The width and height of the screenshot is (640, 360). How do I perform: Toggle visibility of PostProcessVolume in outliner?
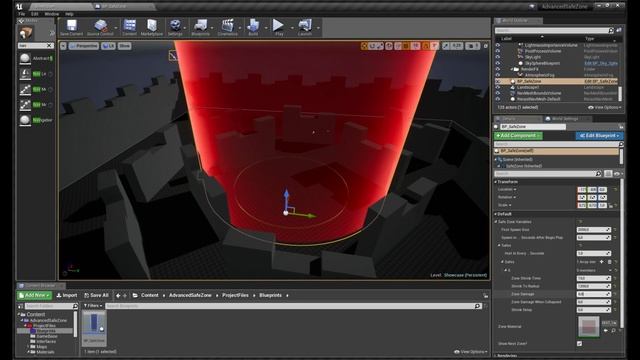tap(498, 51)
